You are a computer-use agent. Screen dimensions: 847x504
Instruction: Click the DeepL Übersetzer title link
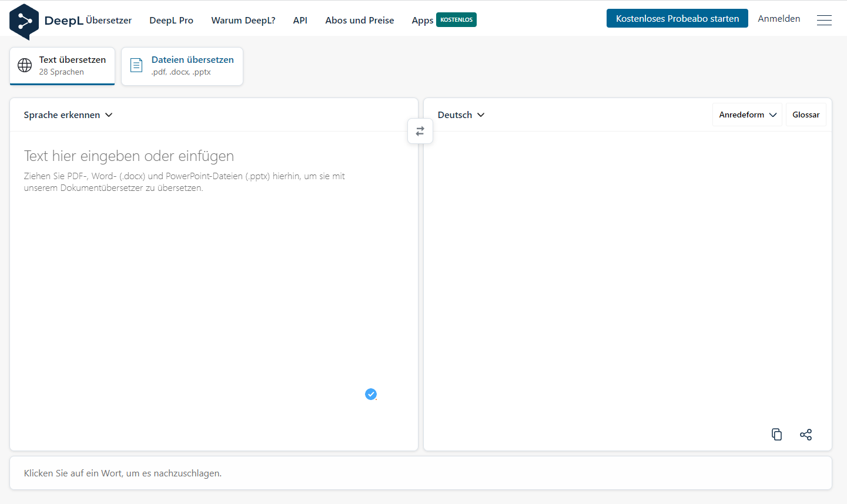[x=88, y=21]
